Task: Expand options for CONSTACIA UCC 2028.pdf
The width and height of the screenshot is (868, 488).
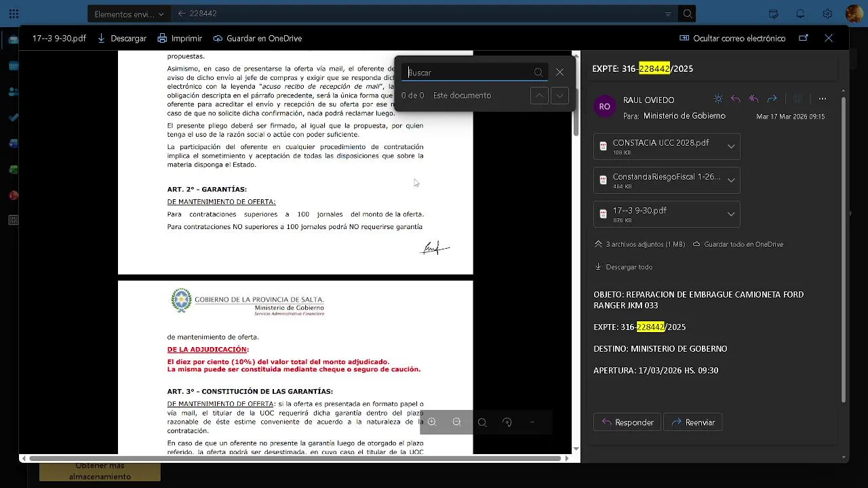Action: point(731,146)
